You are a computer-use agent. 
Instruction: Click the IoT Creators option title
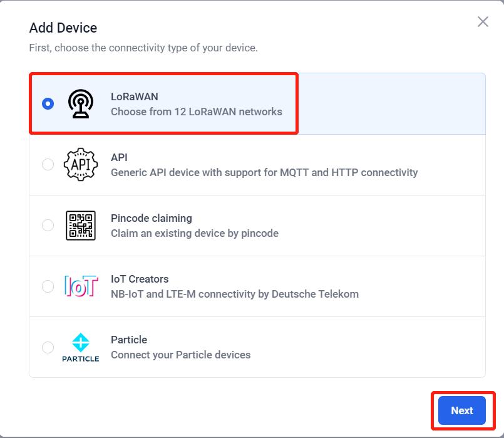139,279
